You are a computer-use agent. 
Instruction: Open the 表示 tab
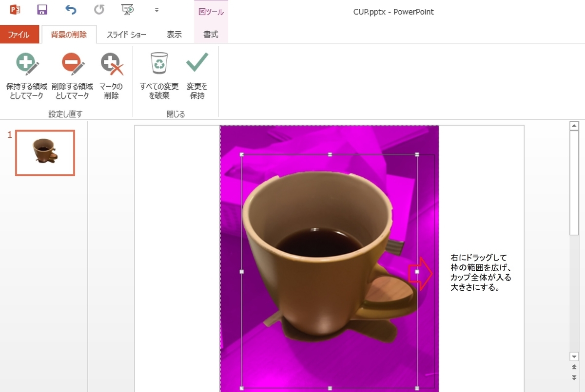175,35
